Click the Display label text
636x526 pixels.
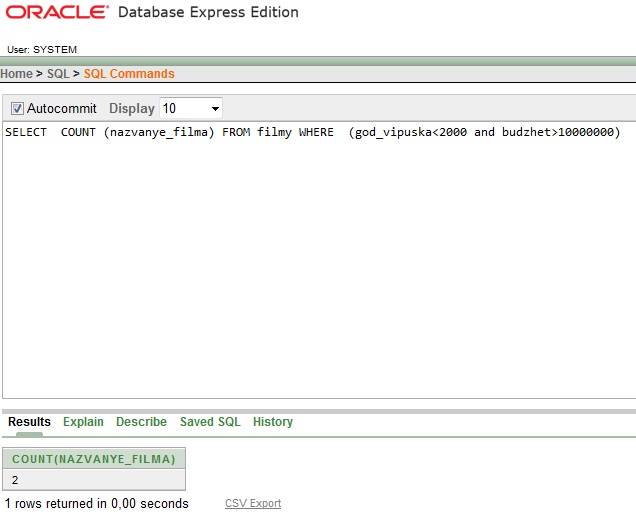132,109
